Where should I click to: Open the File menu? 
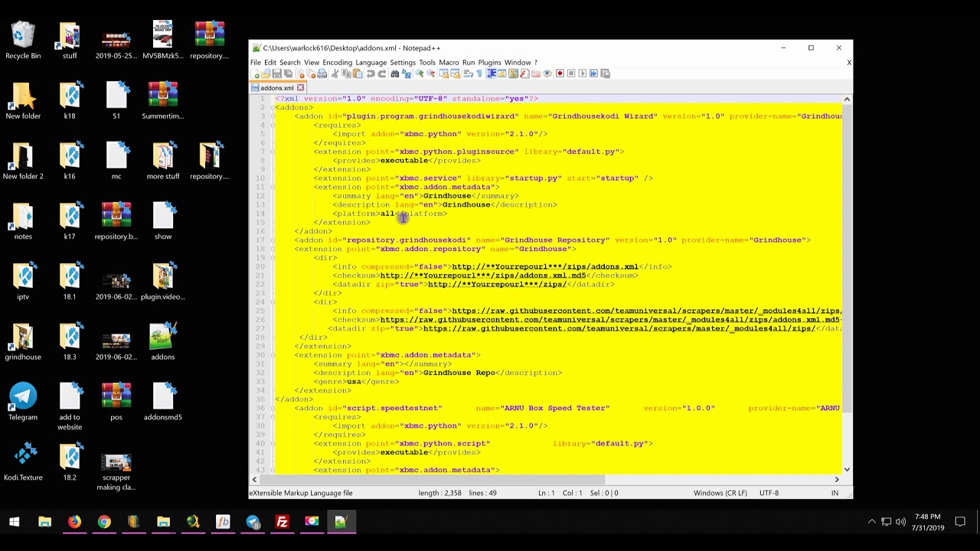coord(256,62)
